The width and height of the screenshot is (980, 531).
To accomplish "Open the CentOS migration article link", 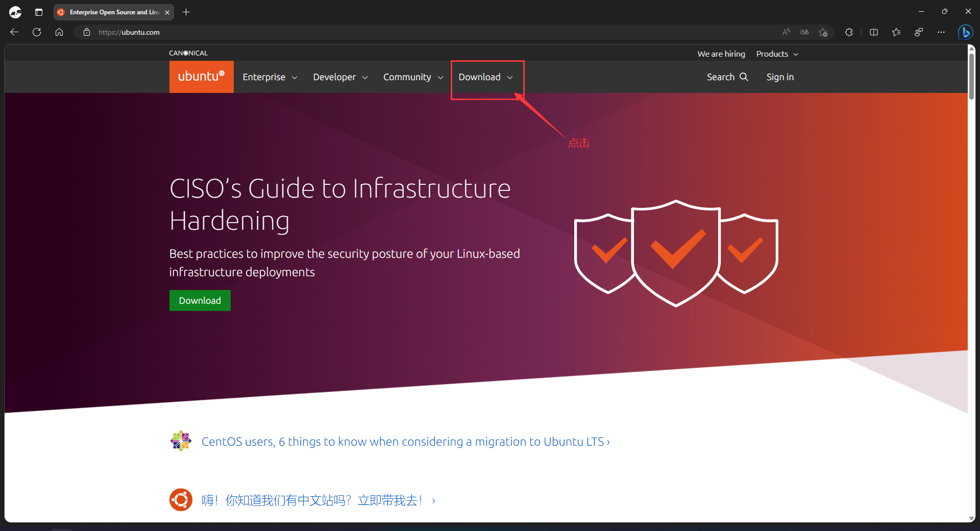I will point(406,442).
